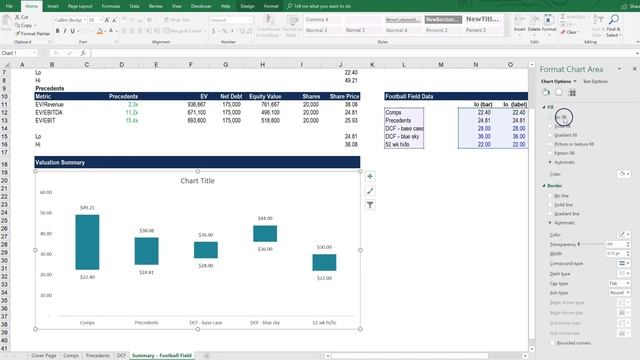The height and width of the screenshot is (360, 640).
Task: Apply the fill color bucket icon
Action: point(100,31)
